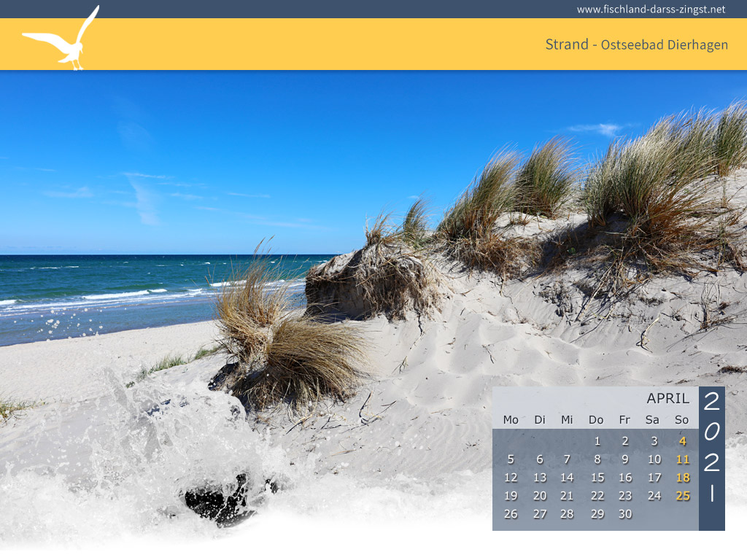The height and width of the screenshot is (560, 747).
Task: Choose Sunday April 11 in yellow
Action: (683, 459)
